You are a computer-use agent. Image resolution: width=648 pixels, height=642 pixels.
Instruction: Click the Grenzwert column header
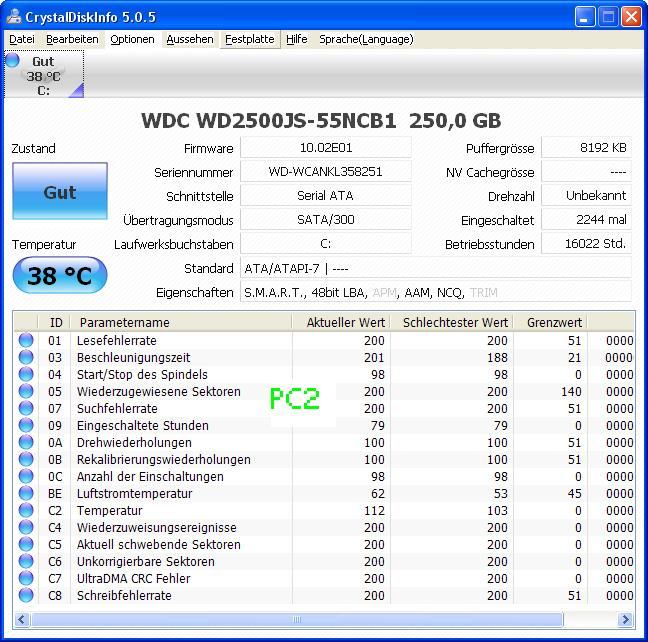(550, 322)
